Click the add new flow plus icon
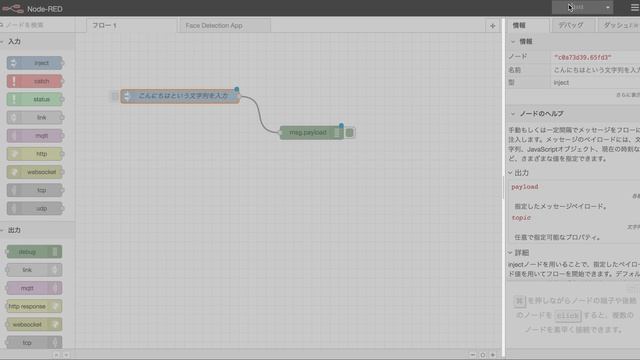This screenshot has width=640, height=360. (x=493, y=26)
